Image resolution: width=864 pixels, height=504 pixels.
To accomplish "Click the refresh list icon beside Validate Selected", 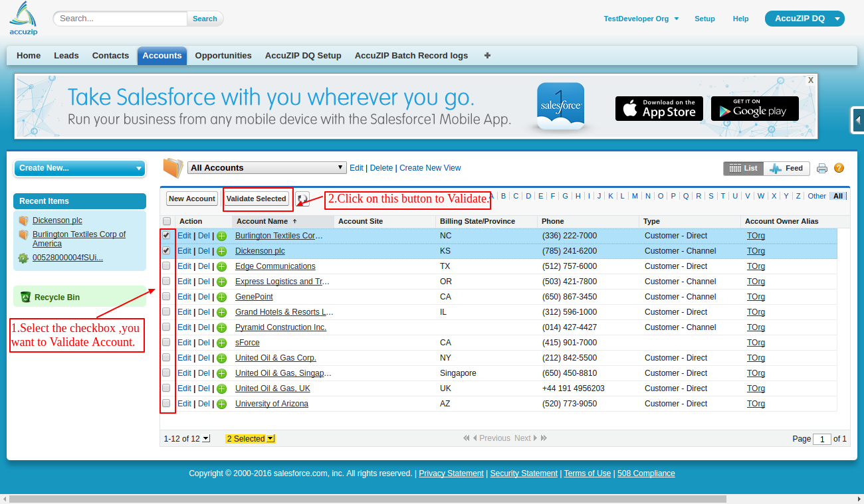I will tap(302, 199).
